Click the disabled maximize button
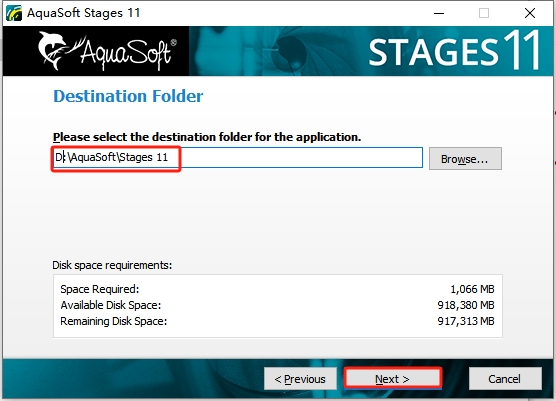556x401 pixels. coord(484,13)
